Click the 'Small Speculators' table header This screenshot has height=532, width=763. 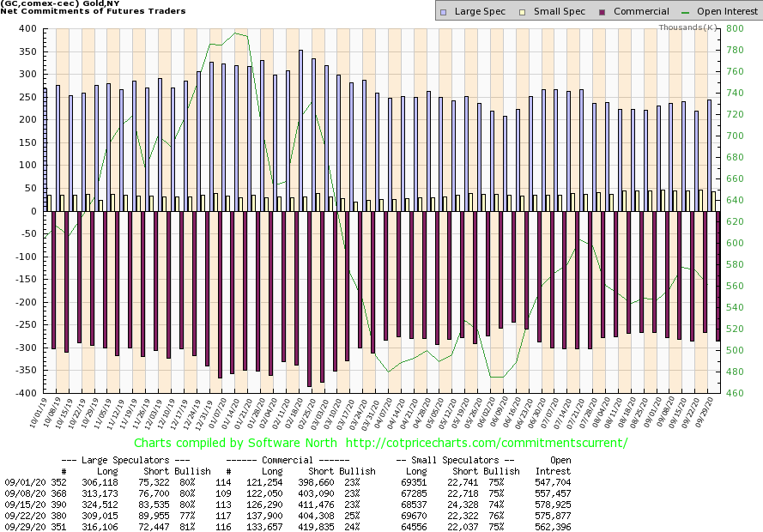pyautogui.click(x=465, y=460)
